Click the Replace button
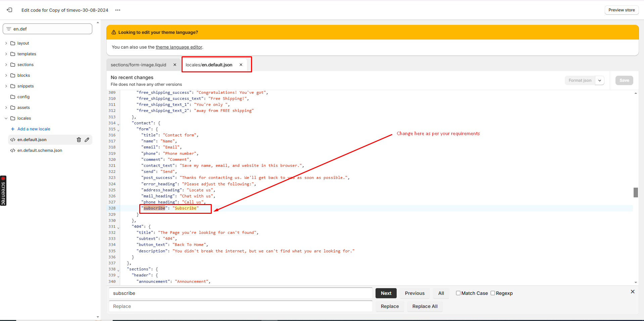The width and height of the screenshot is (644, 321). pos(390,306)
